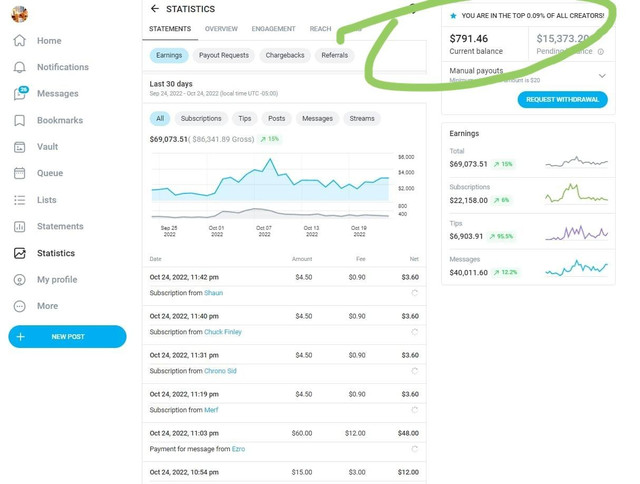Click Tips purple sparkline chart

coord(576,233)
